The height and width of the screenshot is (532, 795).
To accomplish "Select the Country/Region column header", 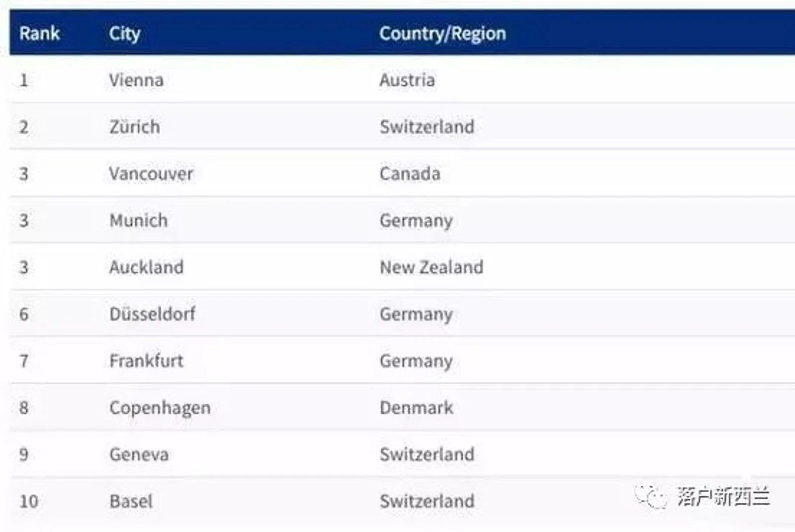I will tap(442, 34).
